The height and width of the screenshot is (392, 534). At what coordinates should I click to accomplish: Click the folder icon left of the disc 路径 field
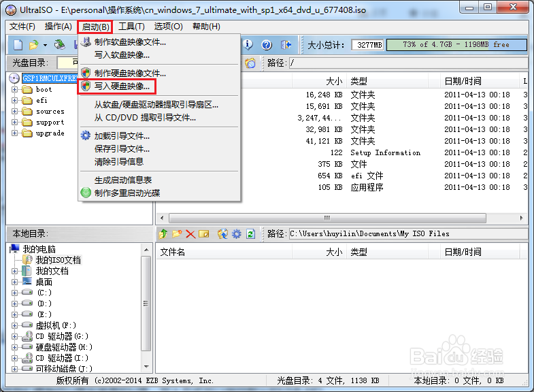(250, 63)
